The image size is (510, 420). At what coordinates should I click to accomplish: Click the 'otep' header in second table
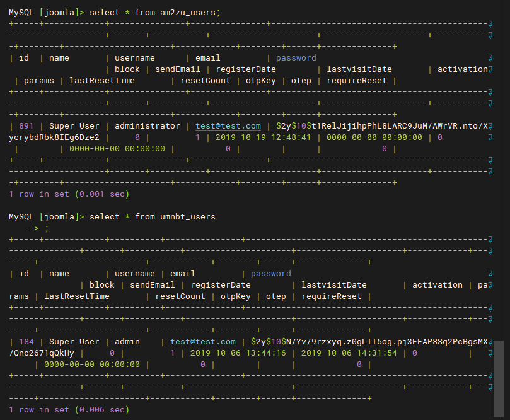[x=276, y=296]
